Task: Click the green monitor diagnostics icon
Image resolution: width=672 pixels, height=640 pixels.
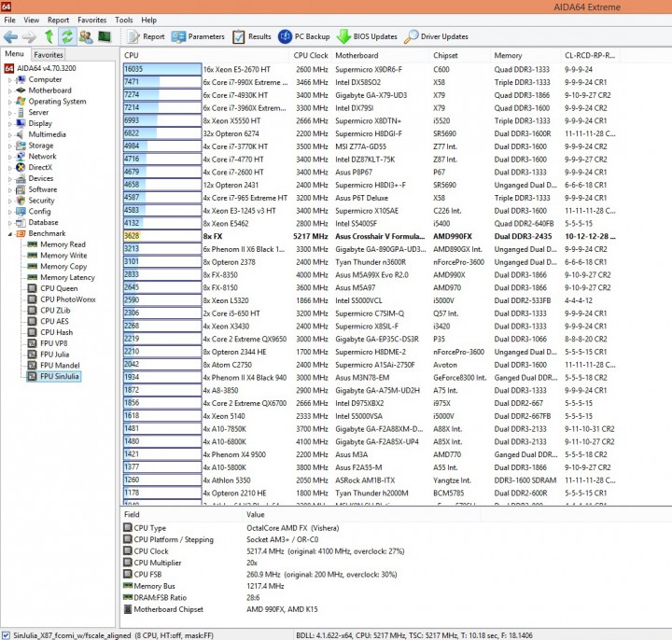Action: coord(105,36)
